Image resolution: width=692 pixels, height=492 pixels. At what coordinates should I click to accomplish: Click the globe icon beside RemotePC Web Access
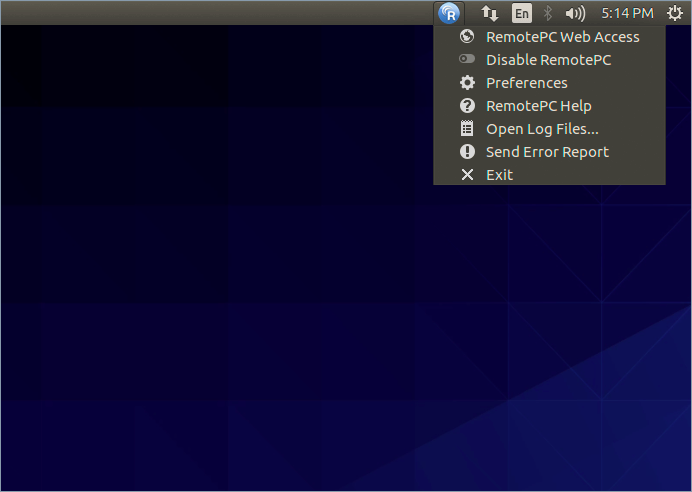click(467, 36)
